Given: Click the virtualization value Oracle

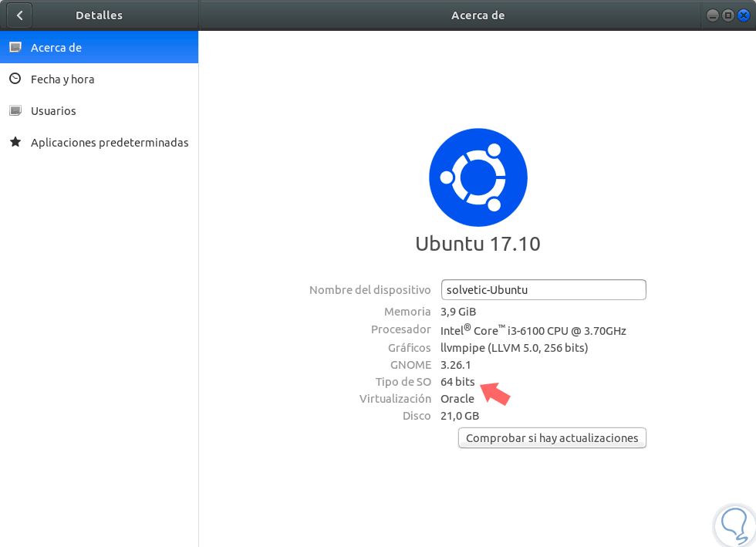Looking at the screenshot, I should coord(457,399).
